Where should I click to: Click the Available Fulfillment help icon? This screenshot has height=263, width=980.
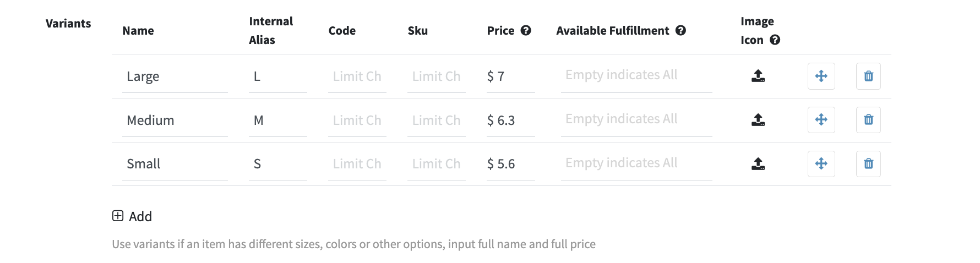click(680, 31)
